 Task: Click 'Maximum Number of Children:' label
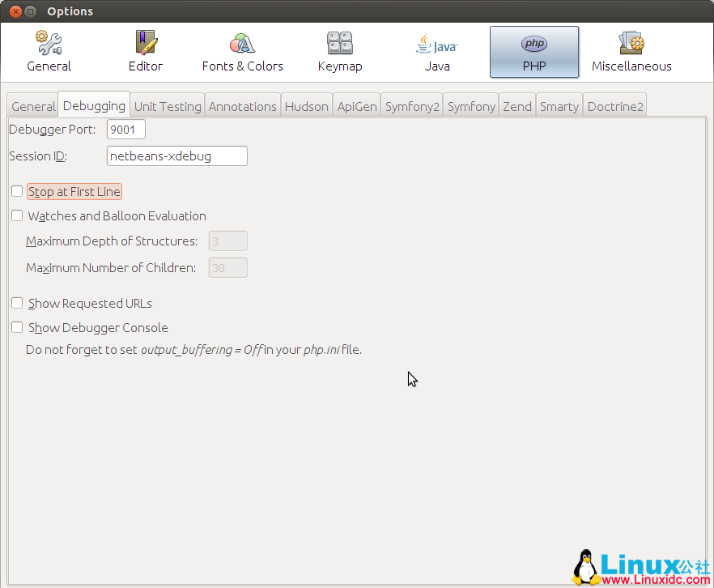111,268
